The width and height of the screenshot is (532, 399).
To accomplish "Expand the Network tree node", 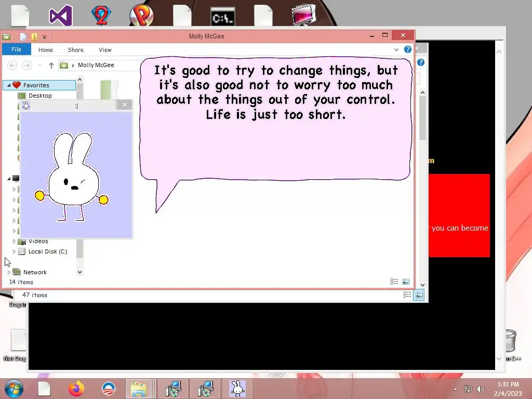I will click(9, 272).
